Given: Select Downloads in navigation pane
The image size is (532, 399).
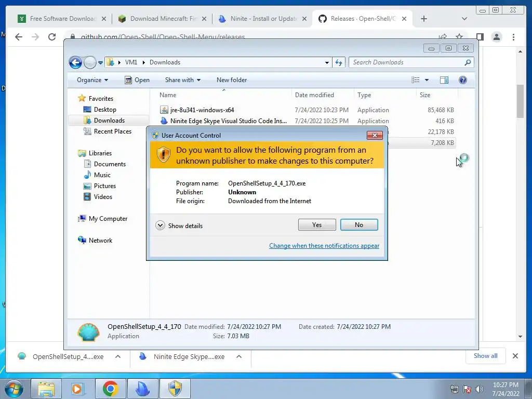Looking at the screenshot, I should 104,121.
